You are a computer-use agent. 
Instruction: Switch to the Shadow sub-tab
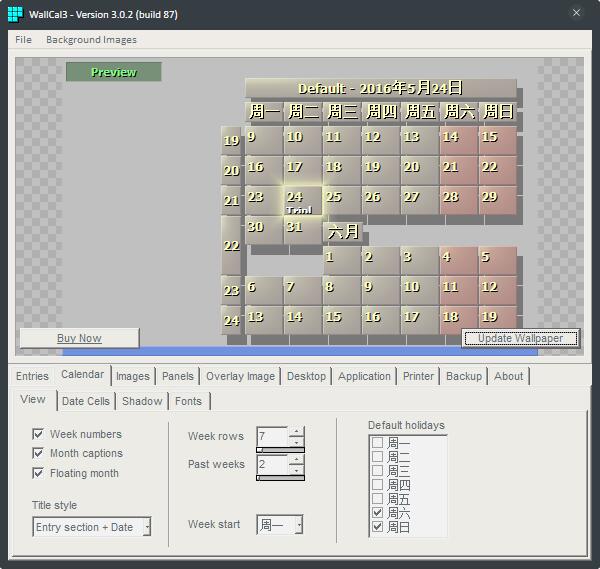[x=142, y=401]
